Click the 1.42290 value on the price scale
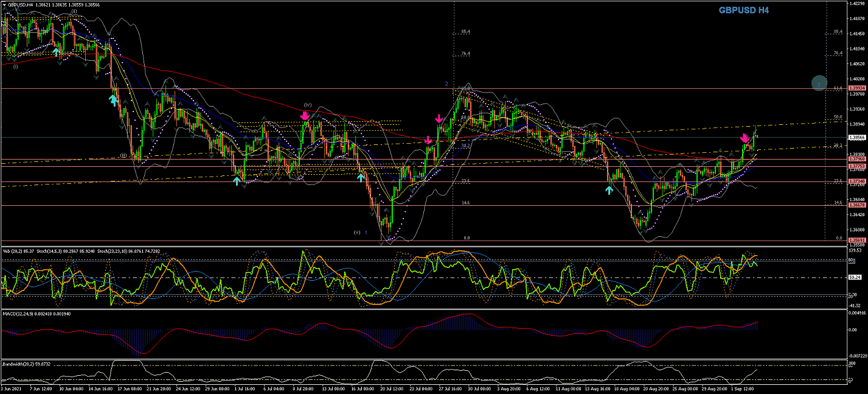Image resolution: width=868 pixels, height=394 pixels. pyautogui.click(x=857, y=4)
